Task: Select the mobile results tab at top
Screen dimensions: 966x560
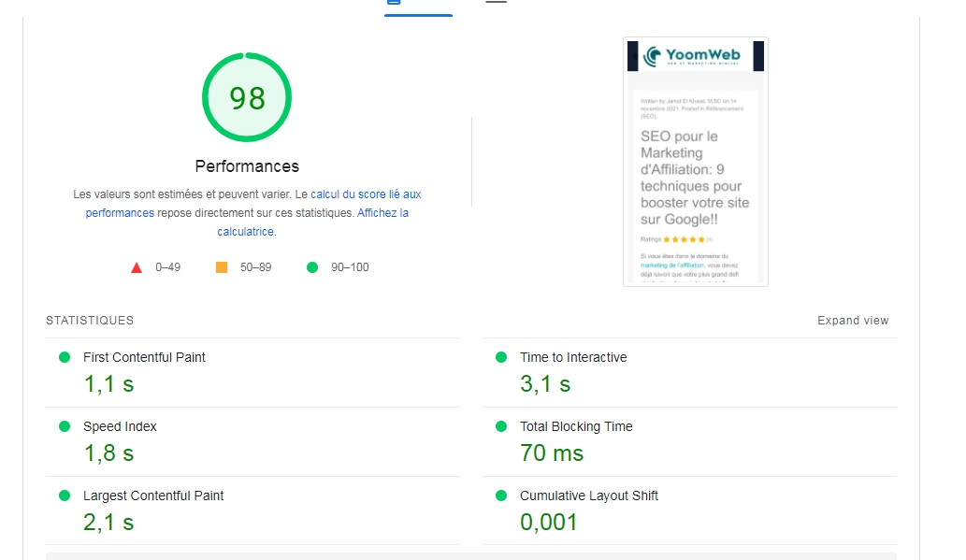Action: (394, 3)
